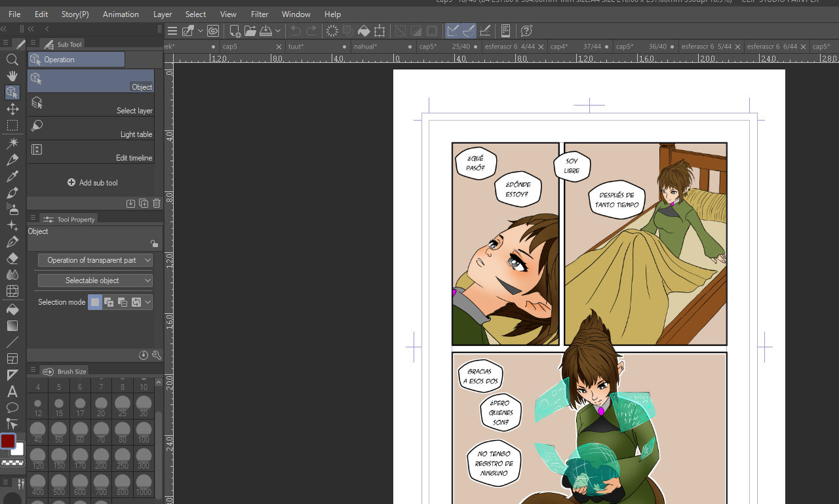Choose the Select layer sub tool
The image size is (839, 504).
(91, 105)
